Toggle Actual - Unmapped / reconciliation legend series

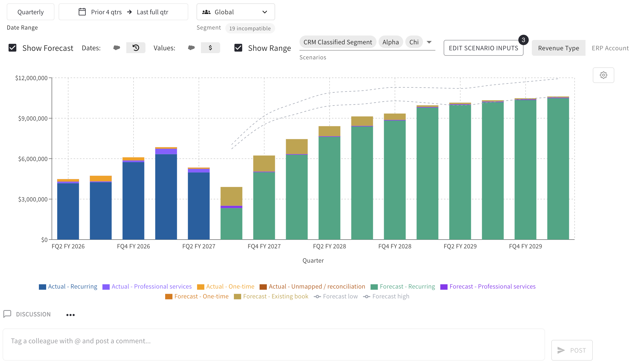pyautogui.click(x=312, y=286)
